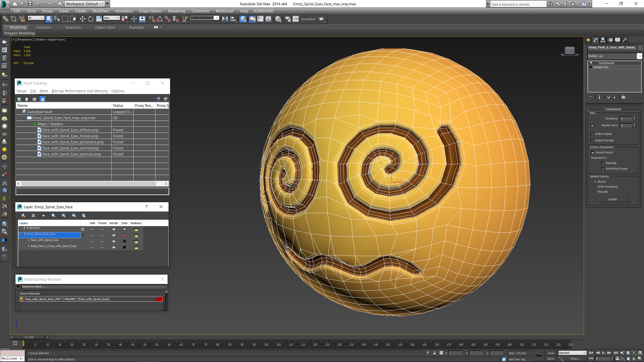644x362 pixels.
Task: Enable the Isoline Display checkbox
Action: click(x=592, y=134)
